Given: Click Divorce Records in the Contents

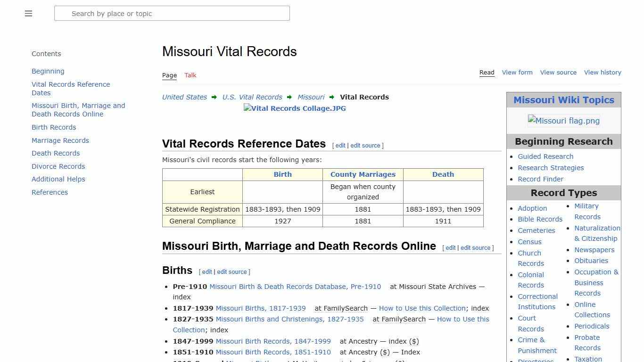Looking at the screenshot, I should (58, 166).
